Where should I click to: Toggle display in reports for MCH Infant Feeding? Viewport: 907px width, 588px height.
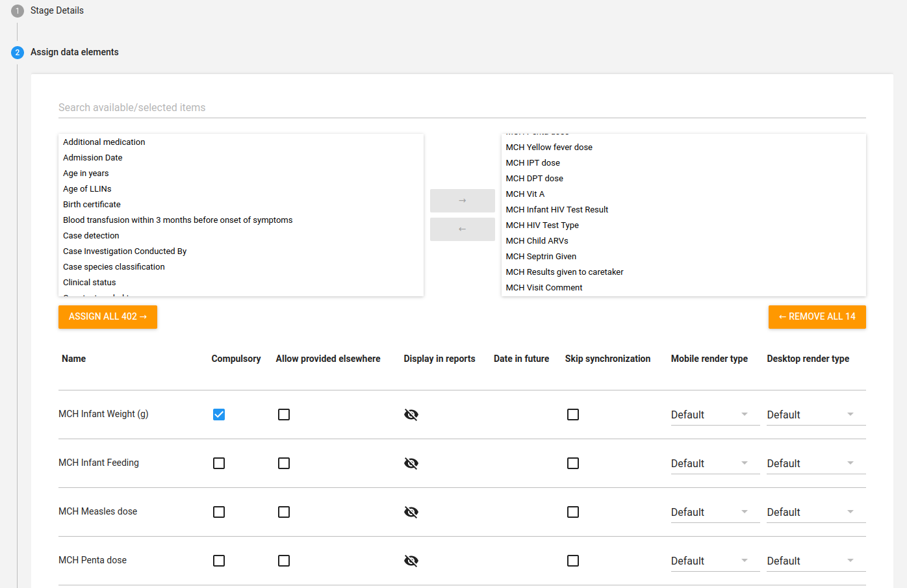click(411, 463)
